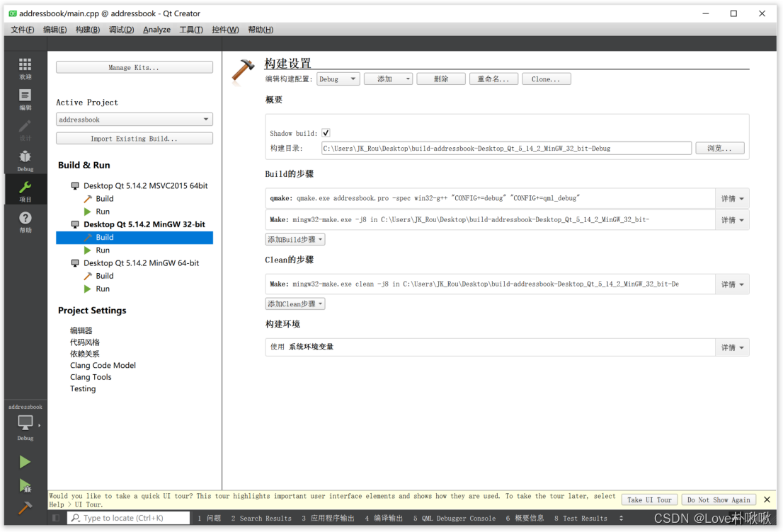Click the 重命名... (Rename) button
The image size is (783, 532).
(x=493, y=79)
